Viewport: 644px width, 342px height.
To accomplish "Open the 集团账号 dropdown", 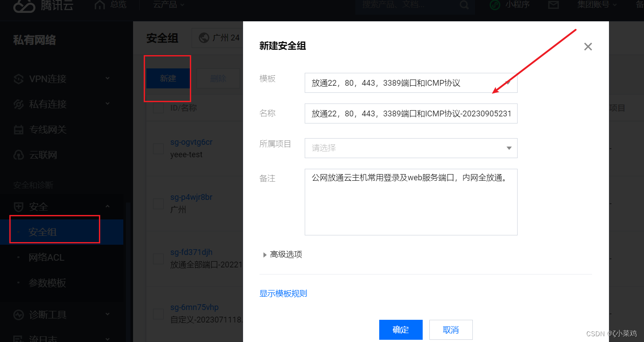I will (597, 5).
